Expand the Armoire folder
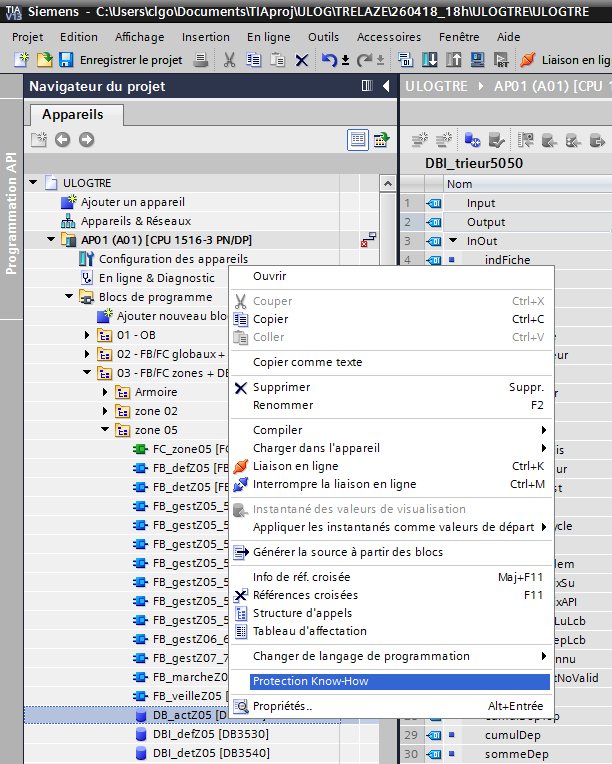612x764 pixels. pyautogui.click(x=106, y=392)
